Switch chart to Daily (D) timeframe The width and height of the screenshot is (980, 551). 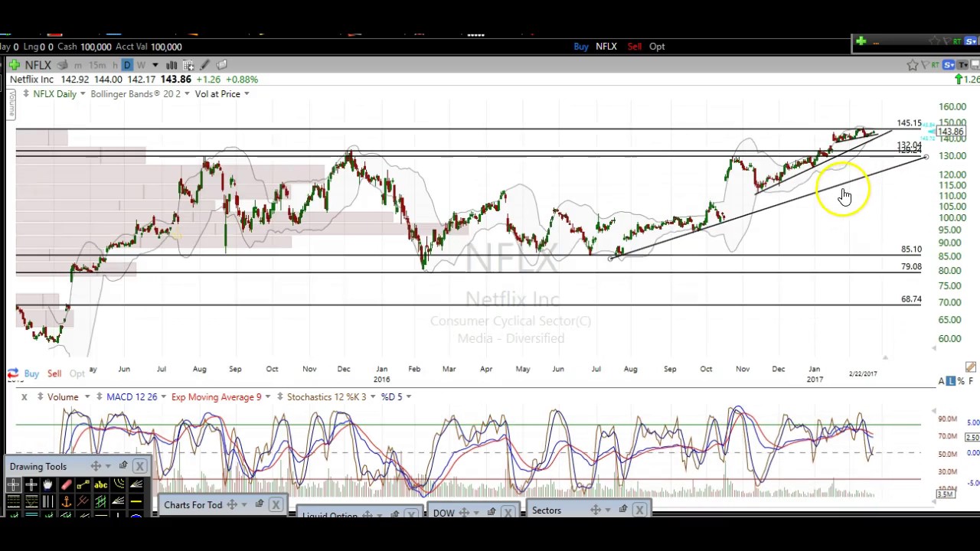click(127, 65)
